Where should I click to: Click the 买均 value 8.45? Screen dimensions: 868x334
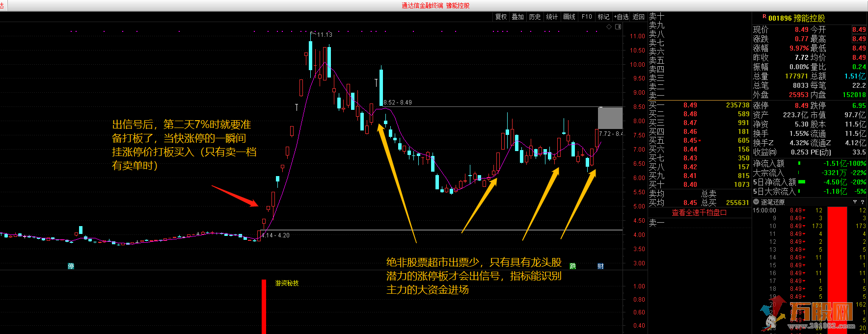(690, 203)
